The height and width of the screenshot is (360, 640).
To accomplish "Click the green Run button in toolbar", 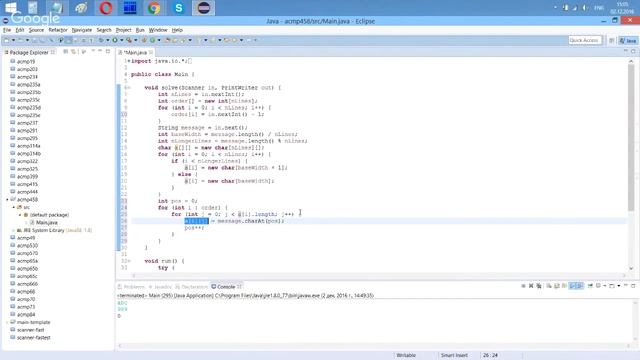I will [x=115, y=40].
